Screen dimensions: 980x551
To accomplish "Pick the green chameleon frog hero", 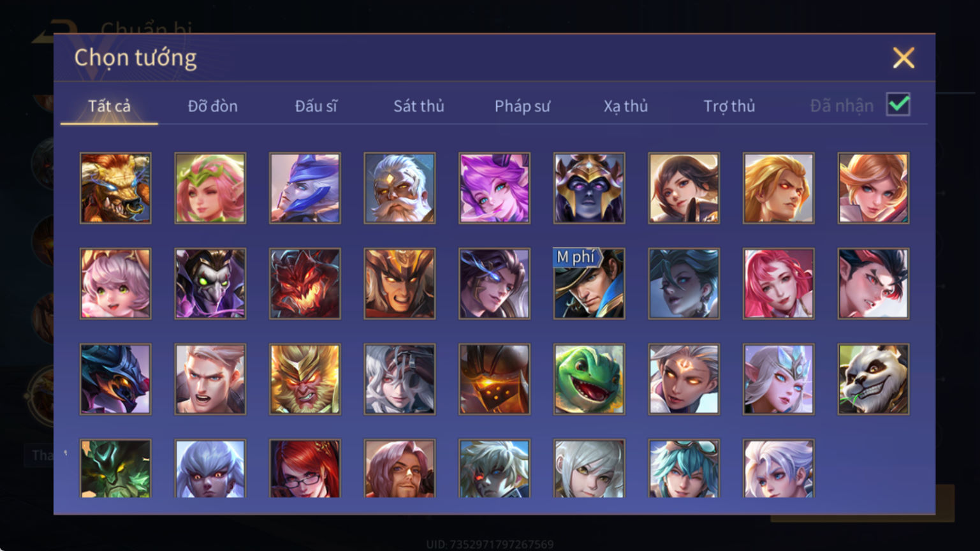I will [589, 379].
